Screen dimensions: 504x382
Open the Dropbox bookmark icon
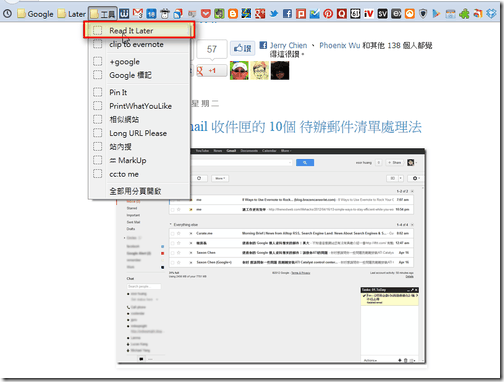(x=491, y=14)
